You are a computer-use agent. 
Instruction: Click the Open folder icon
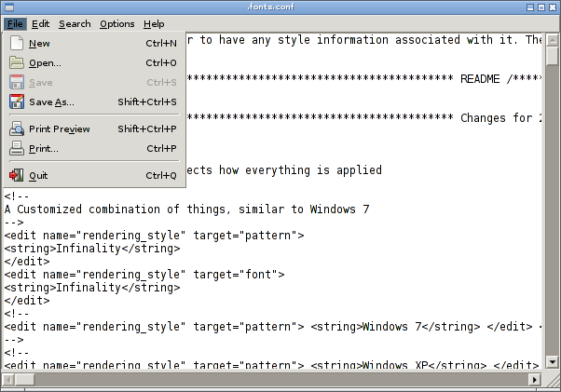tap(17, 62)
